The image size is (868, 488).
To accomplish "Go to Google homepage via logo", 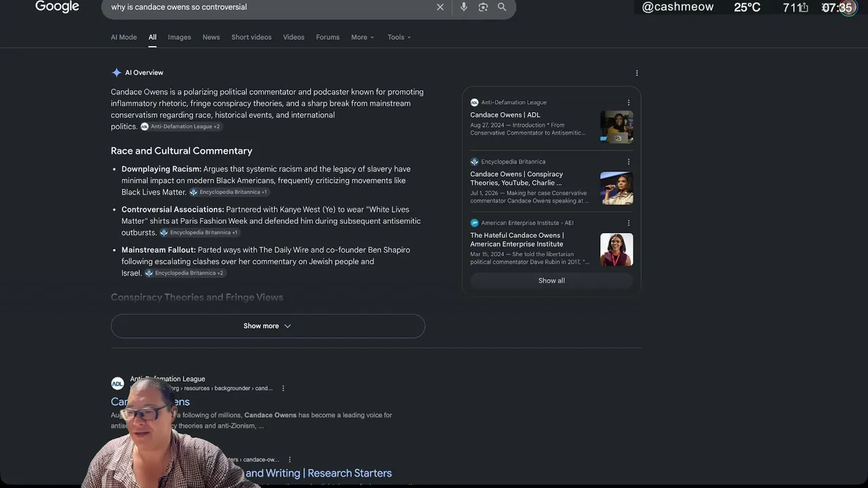I will (x=57, y=7).
